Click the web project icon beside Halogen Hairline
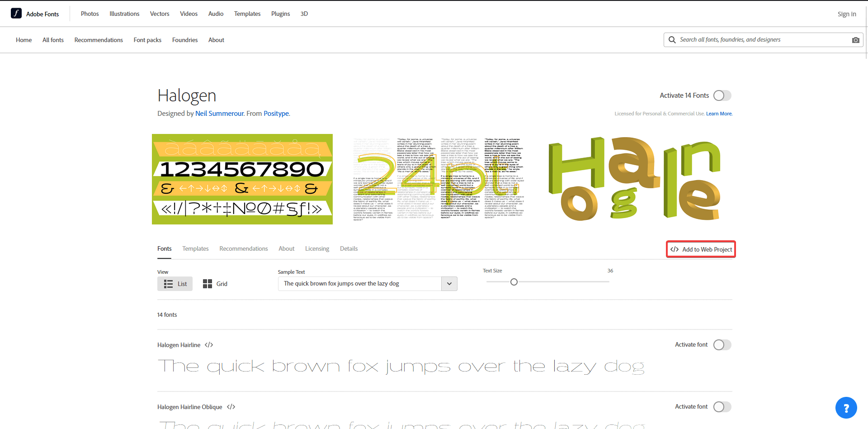Image resolution: width=868 pixels, height=429 pixels. [x=208, y=344]
